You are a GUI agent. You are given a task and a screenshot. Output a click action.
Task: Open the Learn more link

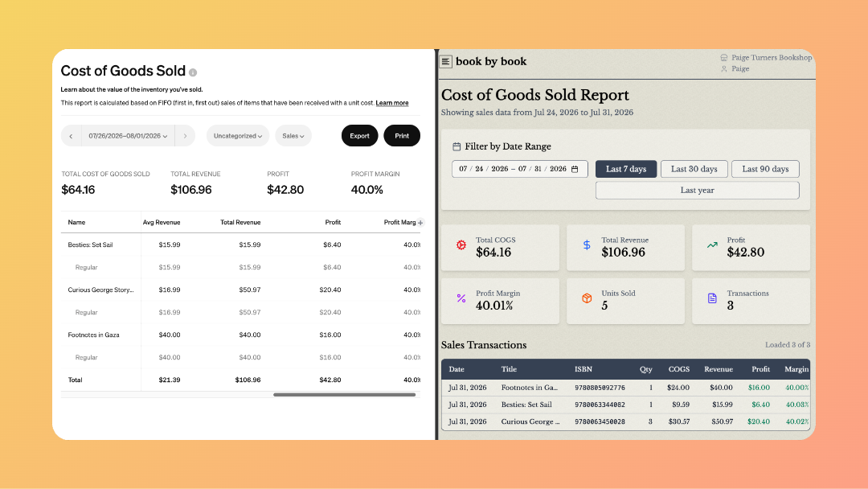click(x=392, y=103)
